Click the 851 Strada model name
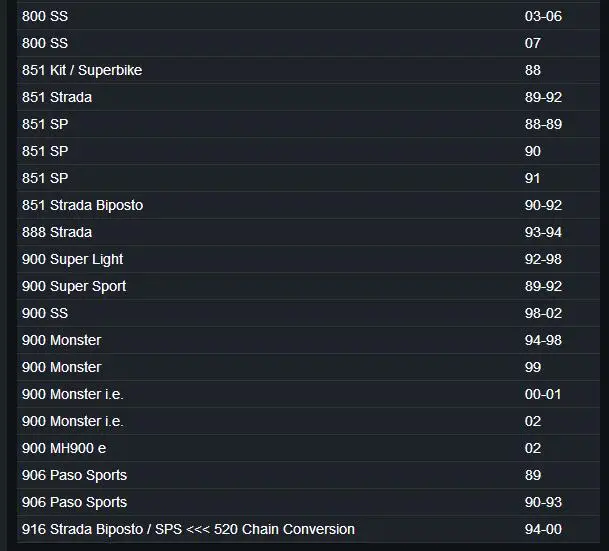The width and height of the screenshot is (609, 551). 57,97
